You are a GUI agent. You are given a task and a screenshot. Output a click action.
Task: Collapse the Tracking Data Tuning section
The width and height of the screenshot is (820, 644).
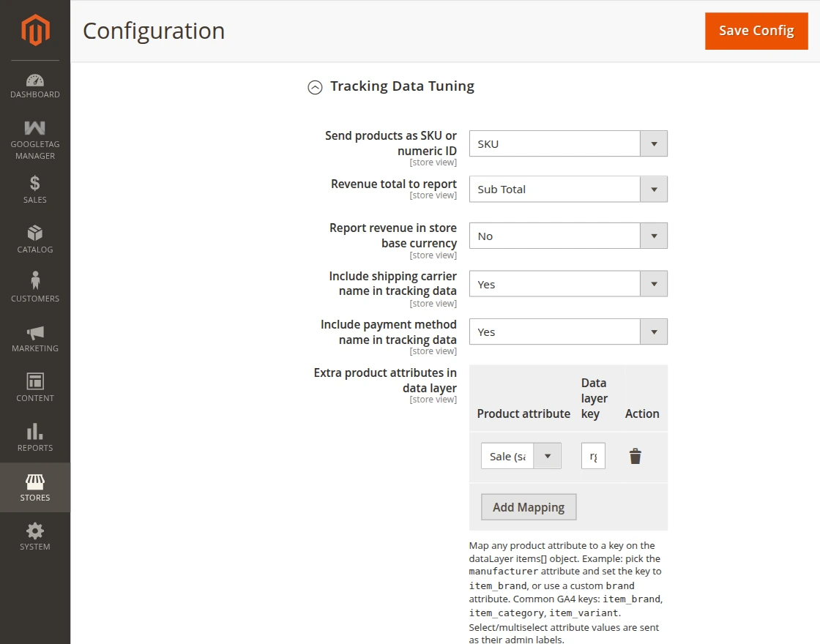click(x=315, y=87)
